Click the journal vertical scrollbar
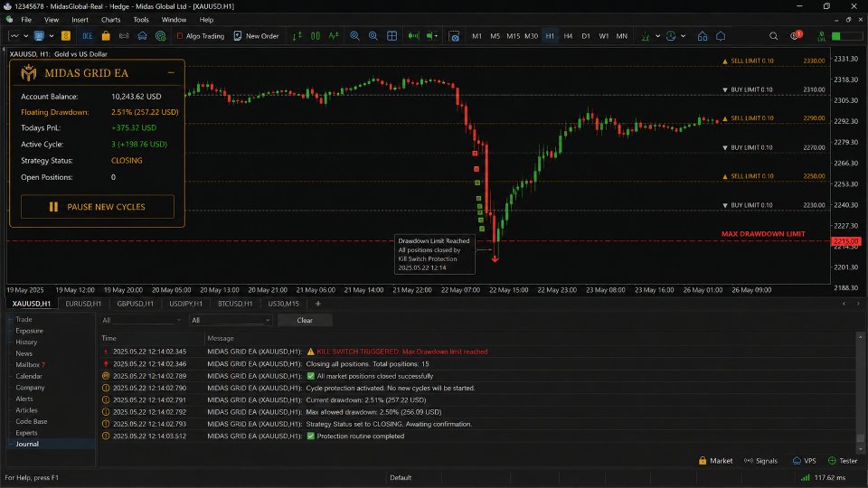 (860, 393)
